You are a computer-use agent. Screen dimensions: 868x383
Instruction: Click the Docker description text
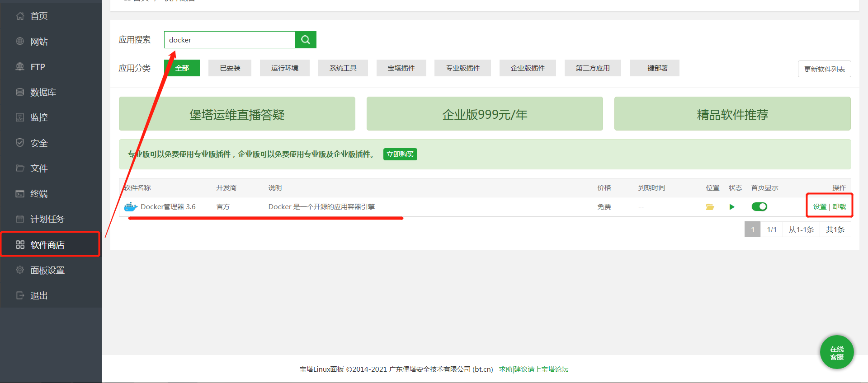(x=321, y=207)
